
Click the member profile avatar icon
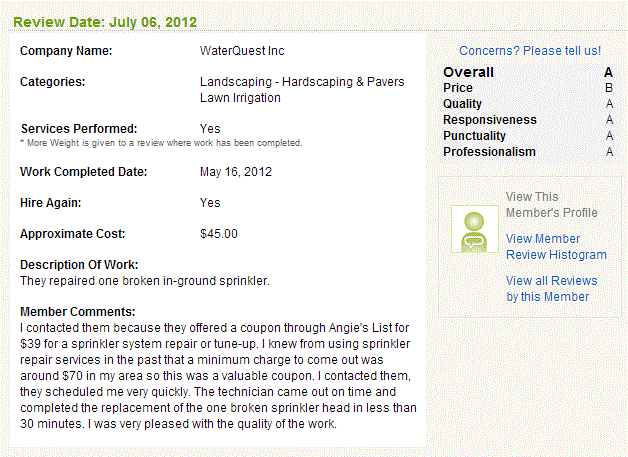point(475,229)
